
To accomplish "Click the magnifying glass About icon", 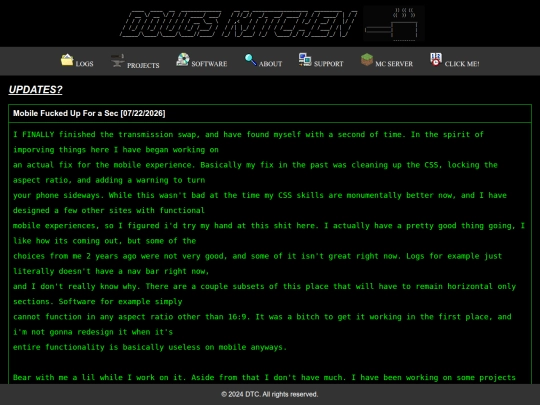I will 250,60.
